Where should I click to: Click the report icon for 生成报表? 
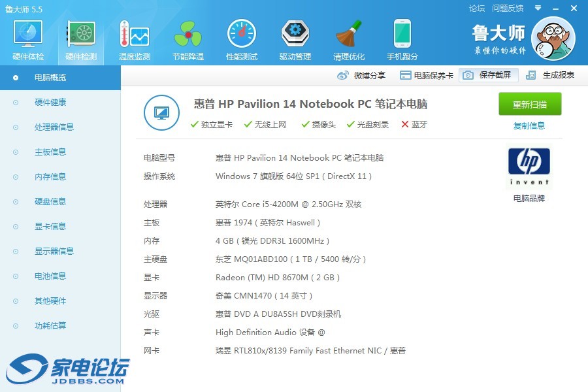tap(531, 75)
